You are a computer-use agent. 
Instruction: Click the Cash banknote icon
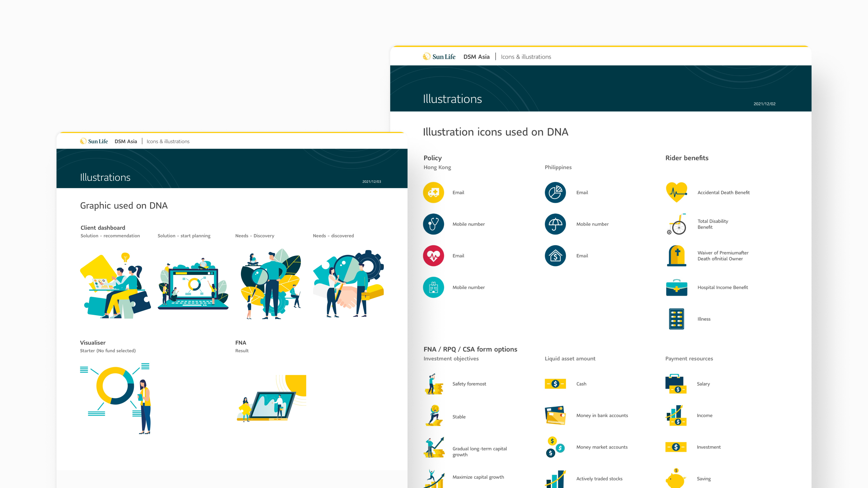point(555,384)
